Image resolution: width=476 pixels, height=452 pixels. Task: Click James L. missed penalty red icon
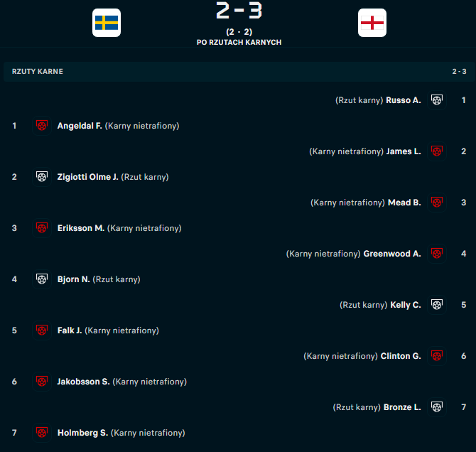pos(437,151)
